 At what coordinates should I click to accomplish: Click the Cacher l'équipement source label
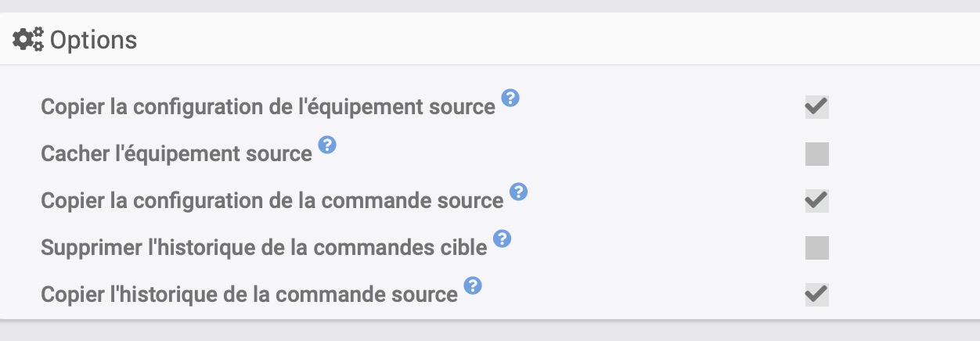click(x=176, y=154)
